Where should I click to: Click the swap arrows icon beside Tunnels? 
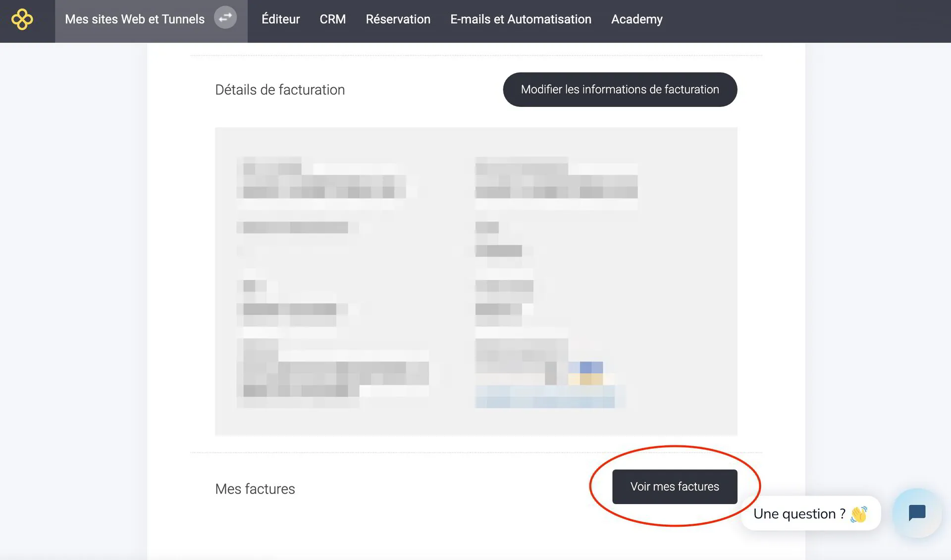tap(225, 18)
